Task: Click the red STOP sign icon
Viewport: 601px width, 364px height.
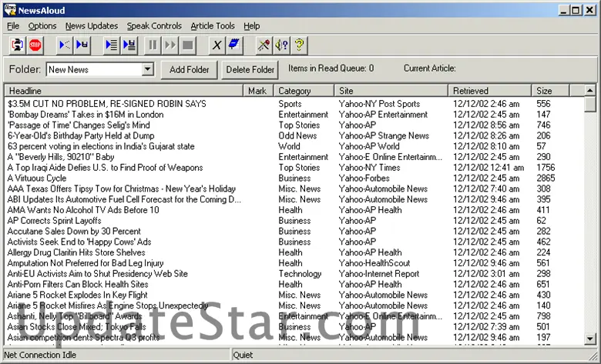Action: [x=35, y=45]
